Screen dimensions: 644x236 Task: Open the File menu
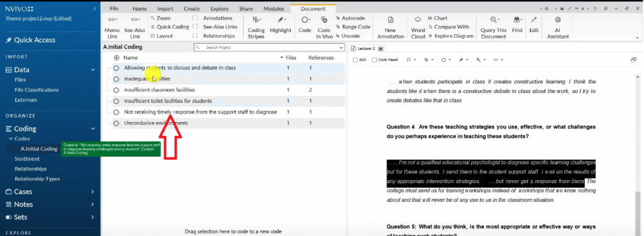tap(114, 9)
